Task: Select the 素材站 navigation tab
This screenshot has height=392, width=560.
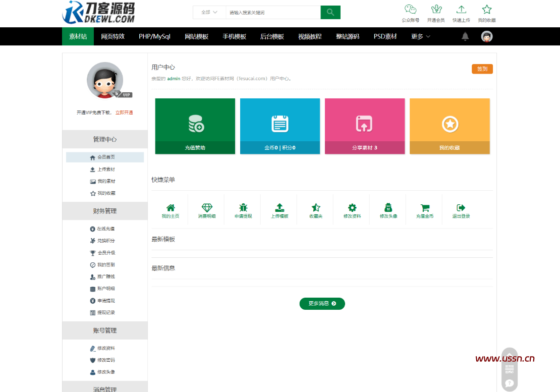Action: (78, 36)
